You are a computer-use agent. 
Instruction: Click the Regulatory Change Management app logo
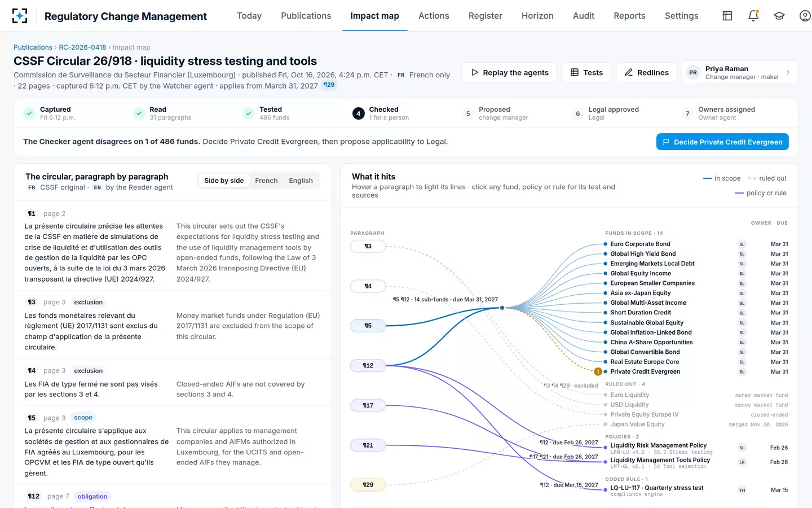coord(20,16)
